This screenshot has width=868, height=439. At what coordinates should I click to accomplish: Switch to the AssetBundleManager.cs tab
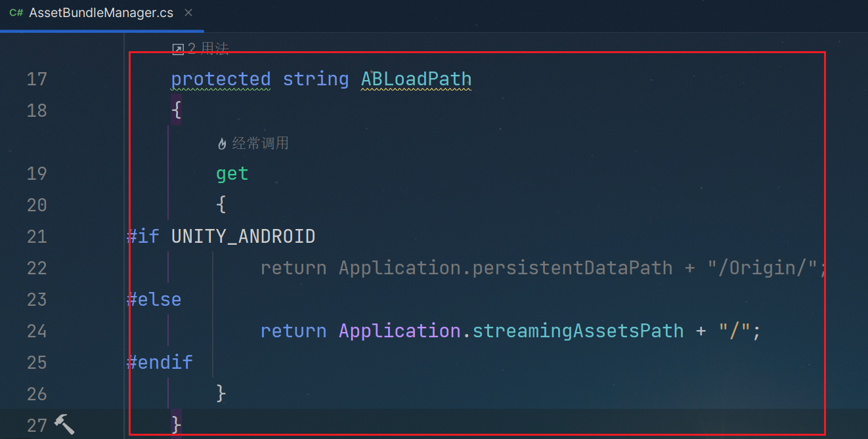point(101,13)
